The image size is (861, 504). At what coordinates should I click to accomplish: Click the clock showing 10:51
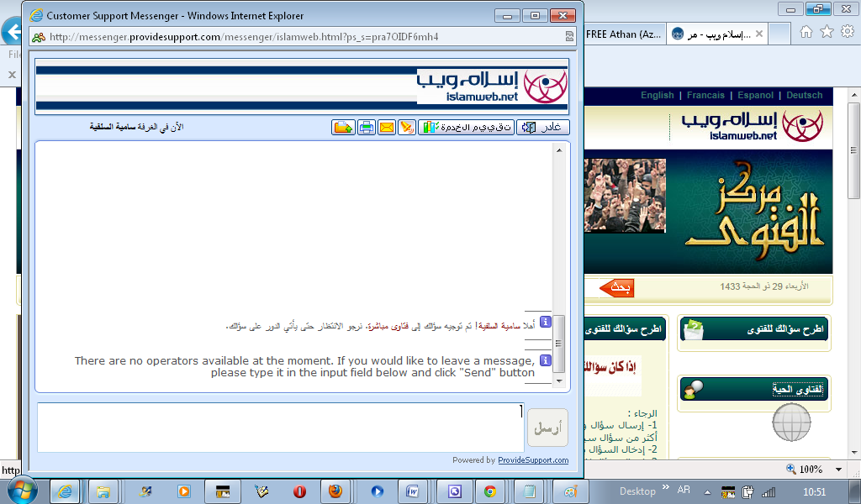pyautogui.click(x=814, y=492)
